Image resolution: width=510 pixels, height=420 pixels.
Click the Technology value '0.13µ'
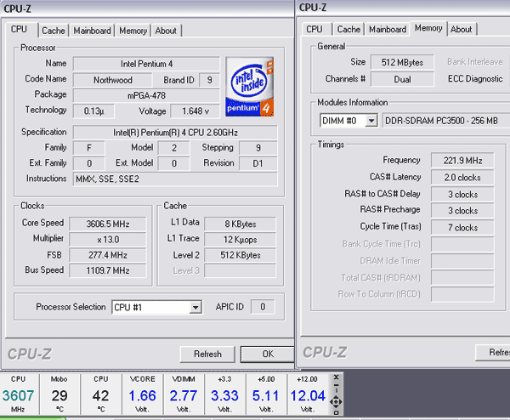(x=93, y=111)
